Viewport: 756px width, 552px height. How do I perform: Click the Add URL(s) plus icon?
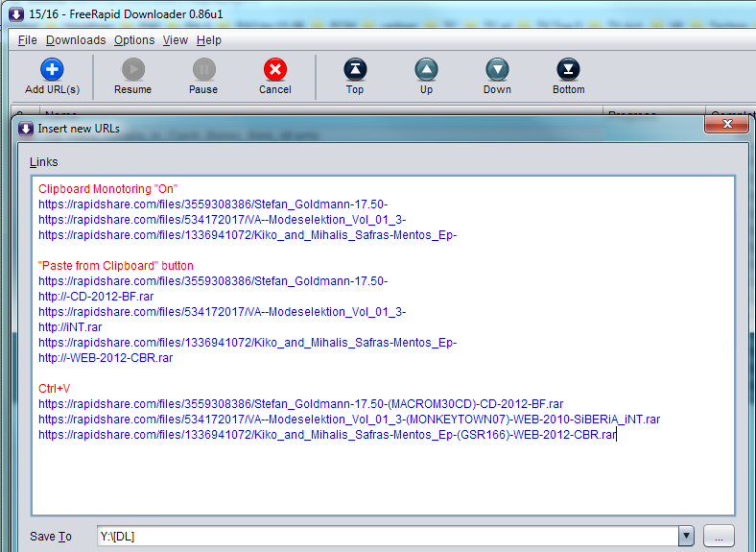point(52,69)
